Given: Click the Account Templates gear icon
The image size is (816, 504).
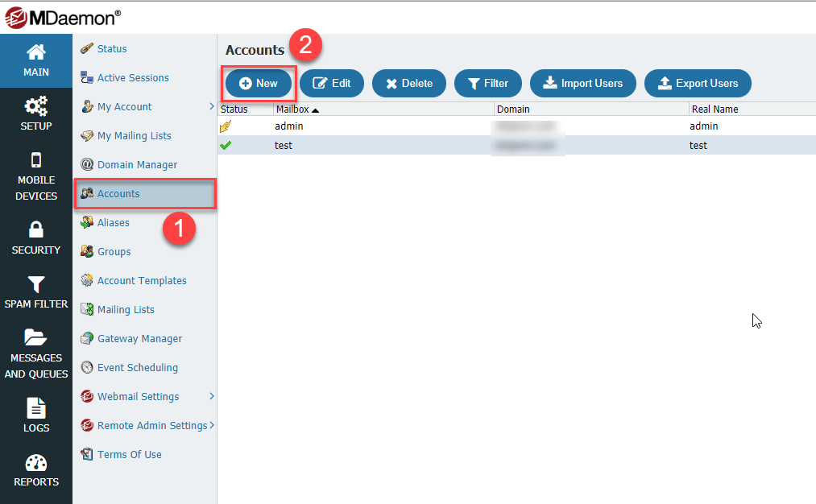Looking at the screenshot, I should tap(87, 280).
